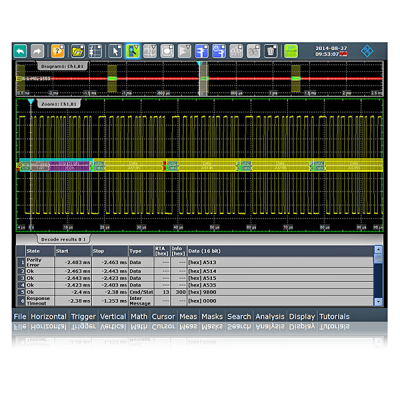Click the bright green waveform icon
400x400 pixels.
pyautogui.click(x=291, y=51)
